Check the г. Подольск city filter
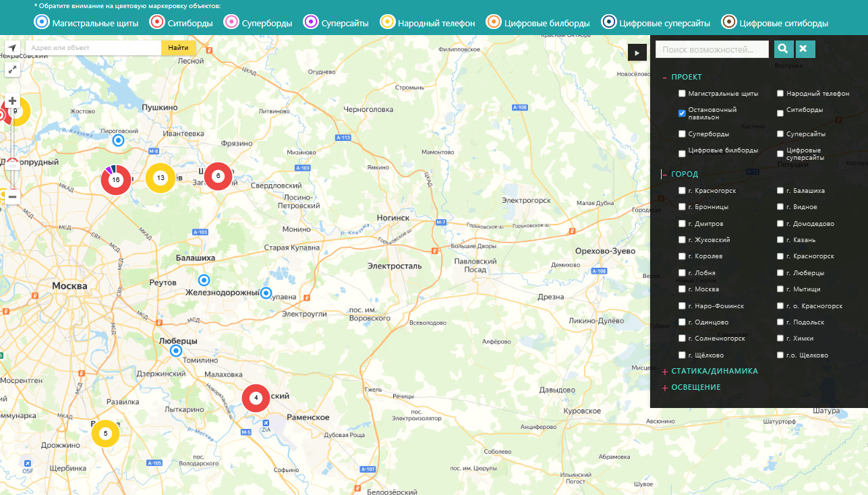Screen dimensions: 868x495 coord(780,322)
